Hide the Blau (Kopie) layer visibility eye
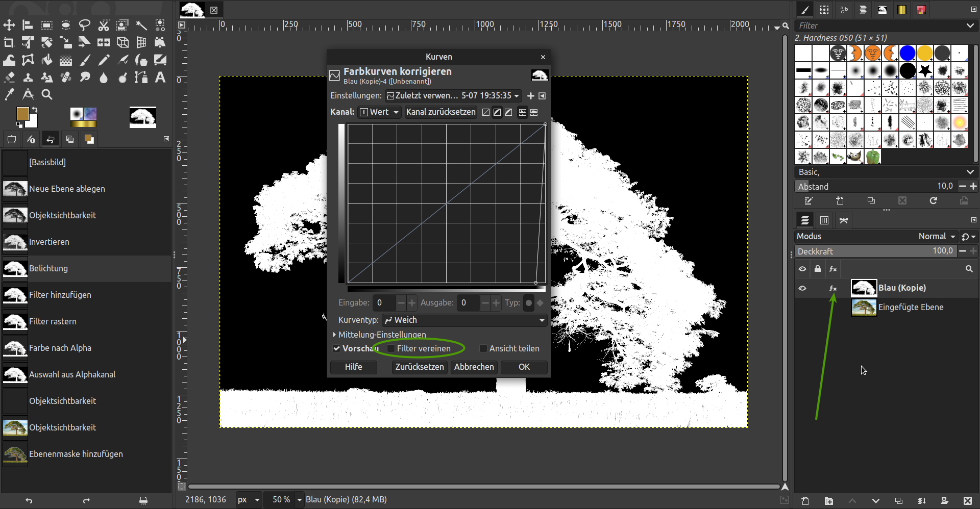Image resolution: width=980 pixels, height=509 pixels. 802,288
